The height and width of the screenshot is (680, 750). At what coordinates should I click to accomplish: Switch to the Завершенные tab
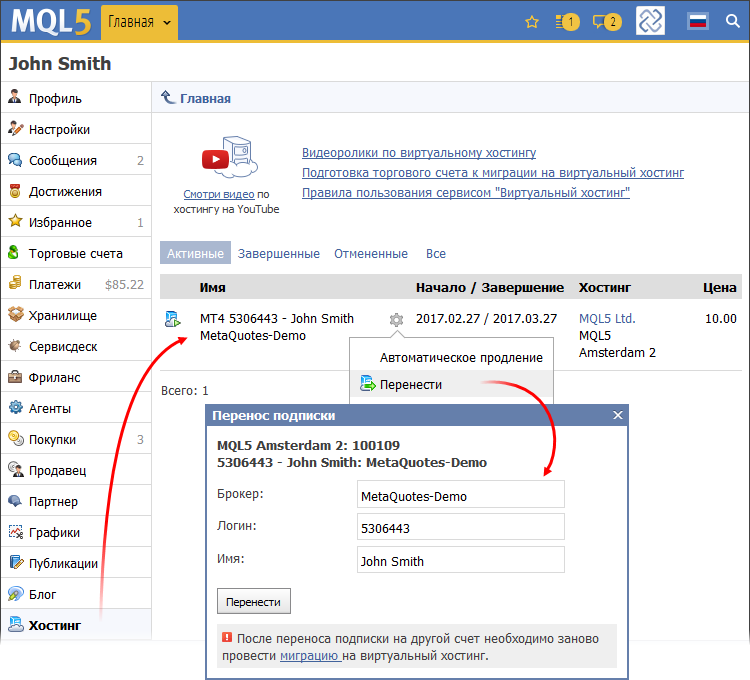[x=279, y=253]
